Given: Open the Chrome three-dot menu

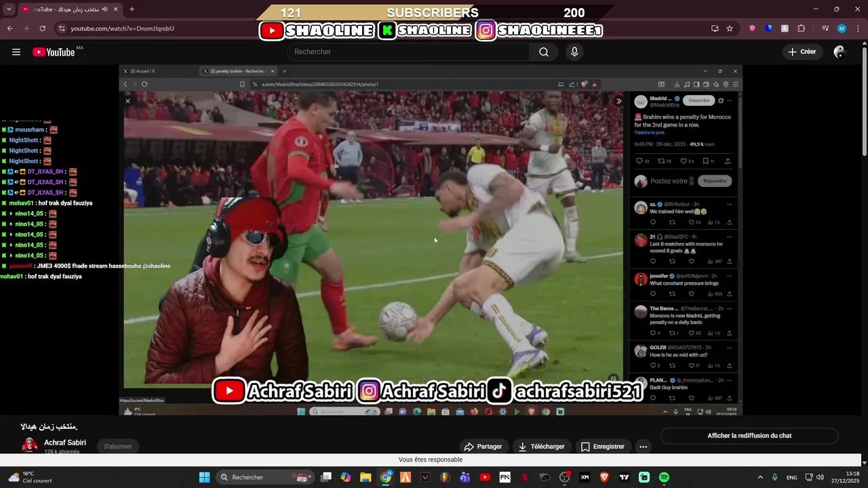Looking at the screenshot, I should coord(859,28).
